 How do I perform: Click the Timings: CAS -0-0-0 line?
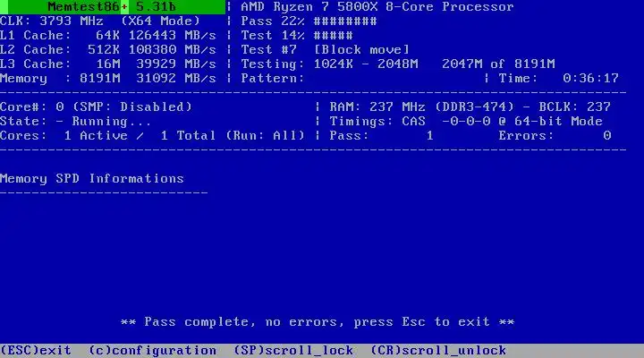click(x=466, y=121)
